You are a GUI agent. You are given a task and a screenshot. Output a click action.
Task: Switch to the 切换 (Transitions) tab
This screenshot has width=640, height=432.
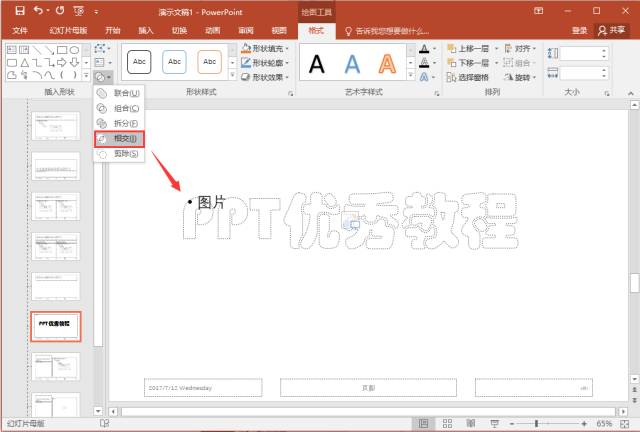click(x=179, y=30)
